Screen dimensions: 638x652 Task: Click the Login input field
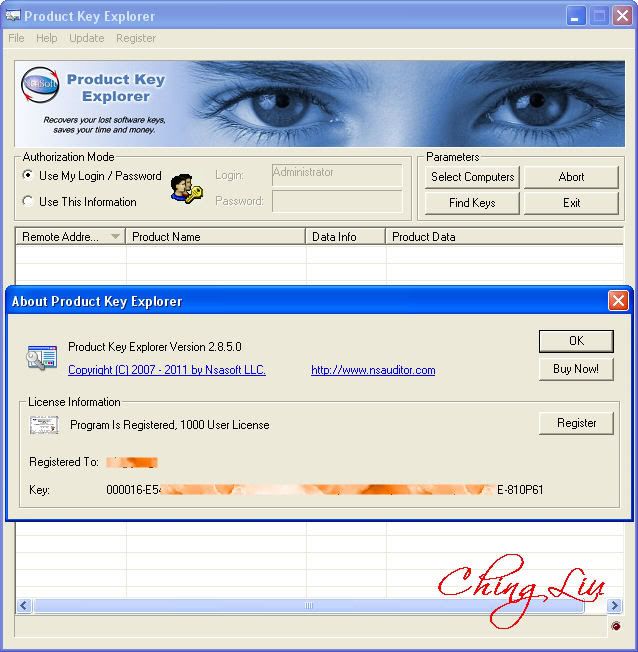[336, 175]
